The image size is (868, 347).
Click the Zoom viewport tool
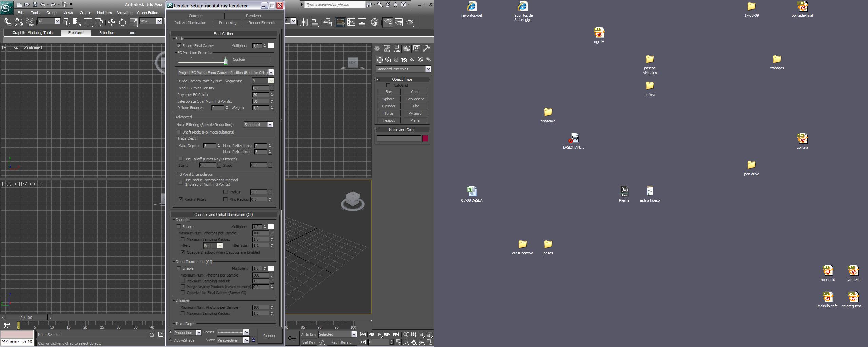pyautogui.click(x=406, y=334)
